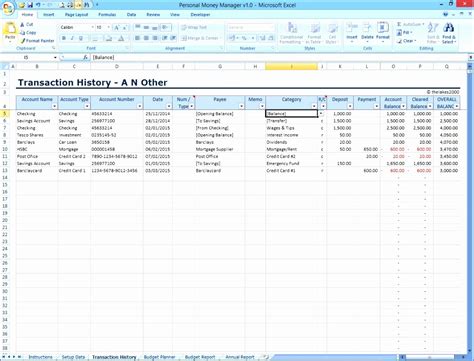
Task: Click the Insert Function fx icon
Action: pyautogui.click(x=85, y=58)
